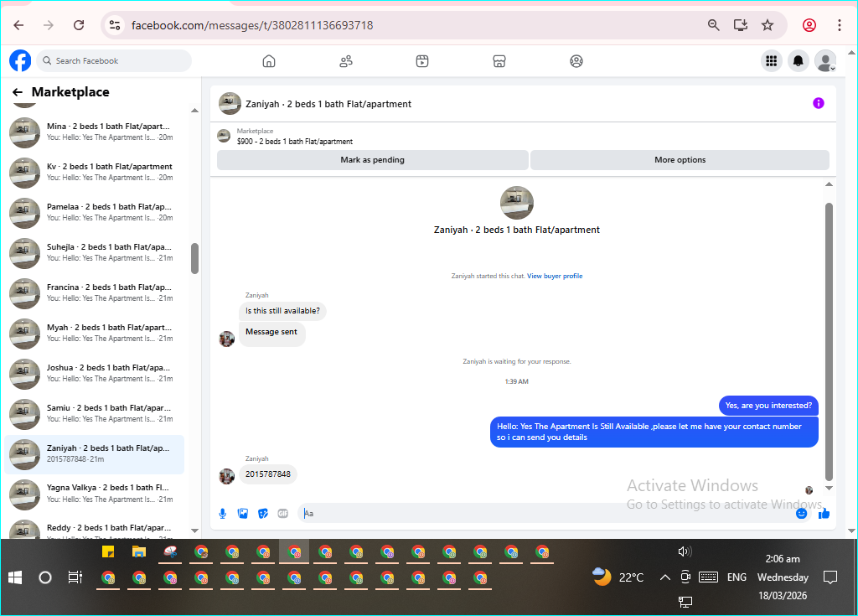The width and height of the screenshot is (858, 616).
Task: Click the 'Yes, are you interested?' bubble
Action: [768, 406]
